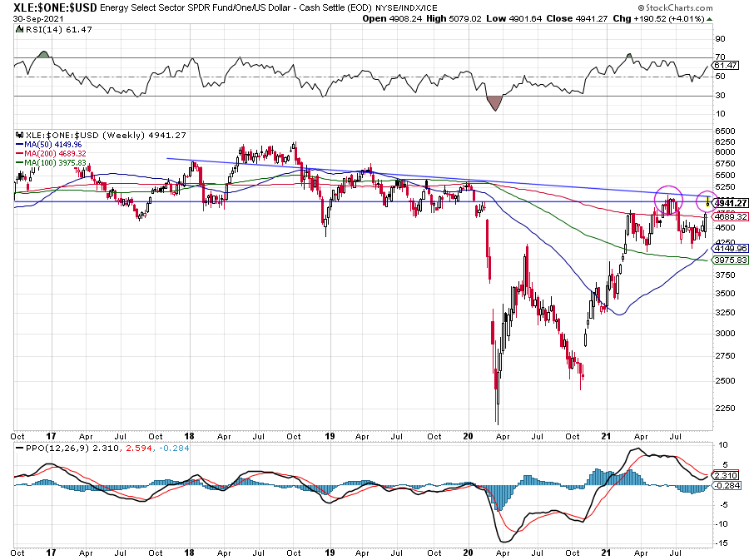Click the RSI(14) 61.47 indicator label
749x560 pixels.
[58, 30]
